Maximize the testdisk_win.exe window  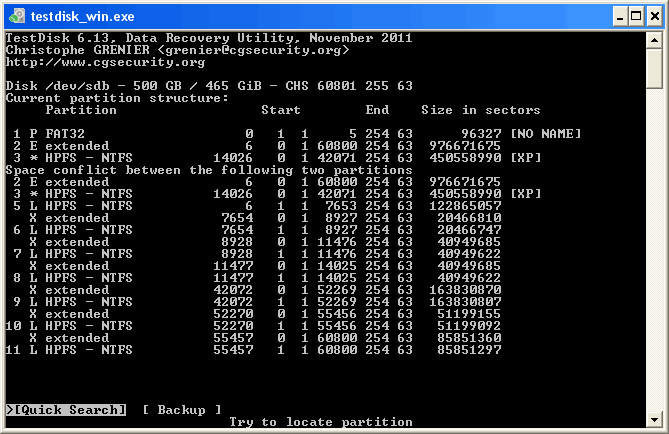pyautogui.click(x=636, y=16)
